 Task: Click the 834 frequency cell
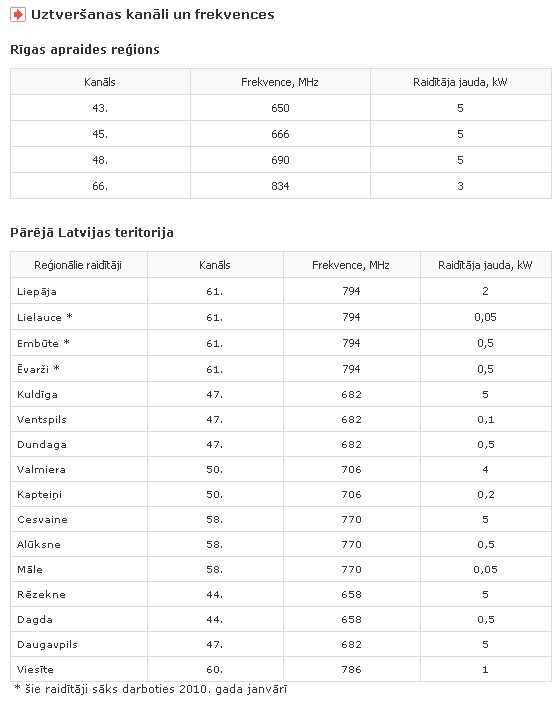coord(280,186)
